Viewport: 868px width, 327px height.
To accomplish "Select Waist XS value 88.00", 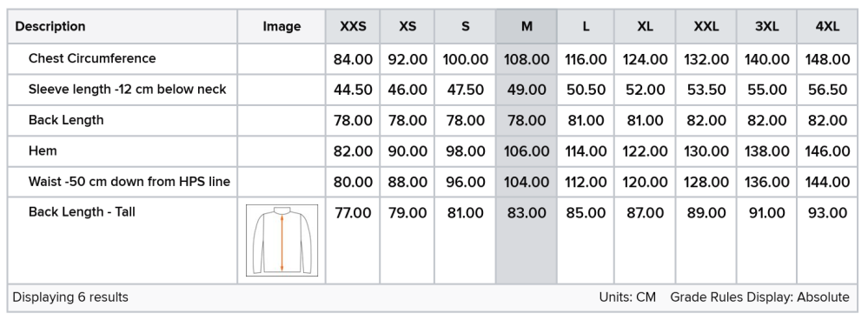I will (x=407, y=182).
